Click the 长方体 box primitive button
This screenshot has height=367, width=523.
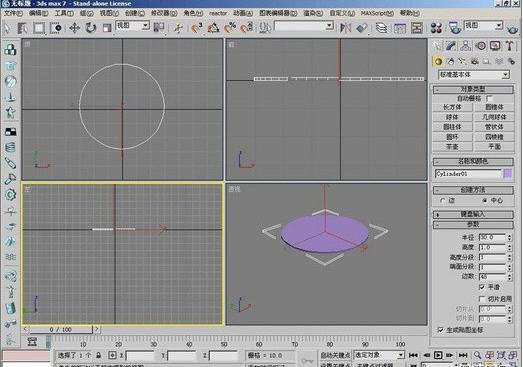coord(452,107)
